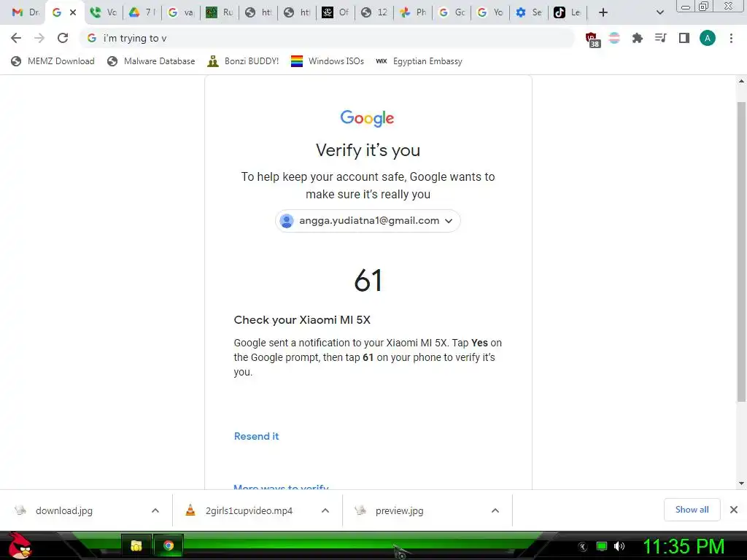The height and width of the screenshot is (560, 747).
Task: Open the Extensions puzzle-piece menu
Action: tap(637, 38)
